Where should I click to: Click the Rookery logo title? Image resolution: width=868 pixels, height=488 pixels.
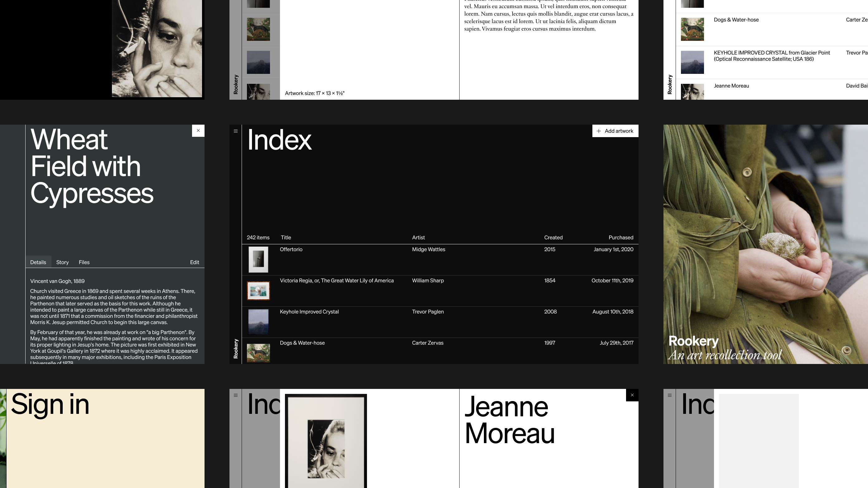tap(693, 341)
